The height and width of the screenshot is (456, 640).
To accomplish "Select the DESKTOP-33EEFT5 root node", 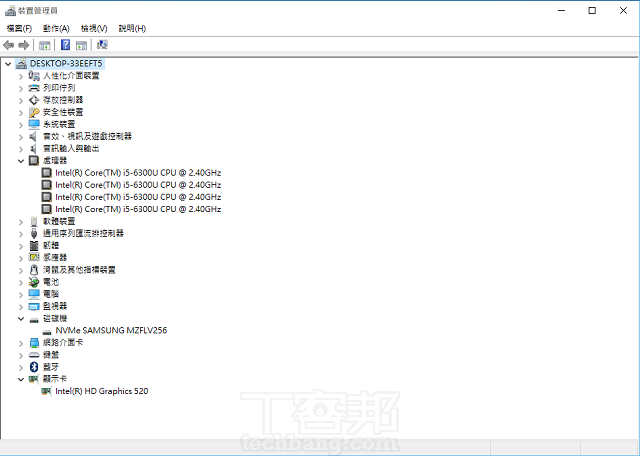I will 66,63.
